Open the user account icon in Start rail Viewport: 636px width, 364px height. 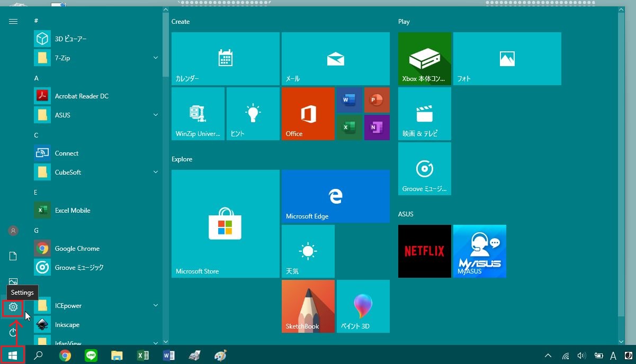pos(13,231)
